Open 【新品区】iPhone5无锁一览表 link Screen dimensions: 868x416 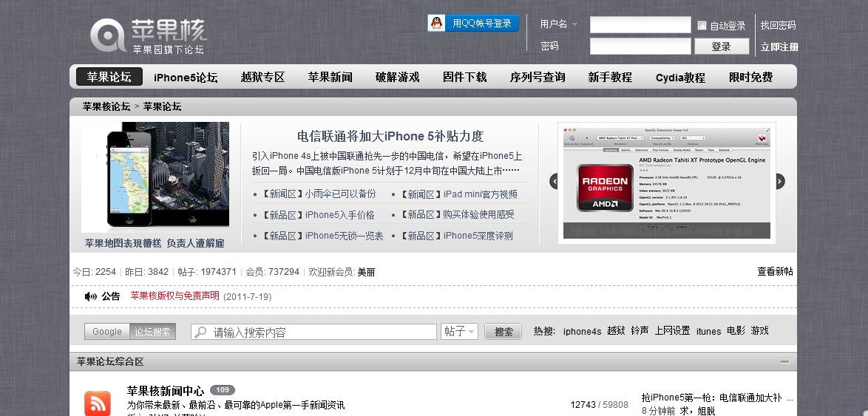(322, 236)
